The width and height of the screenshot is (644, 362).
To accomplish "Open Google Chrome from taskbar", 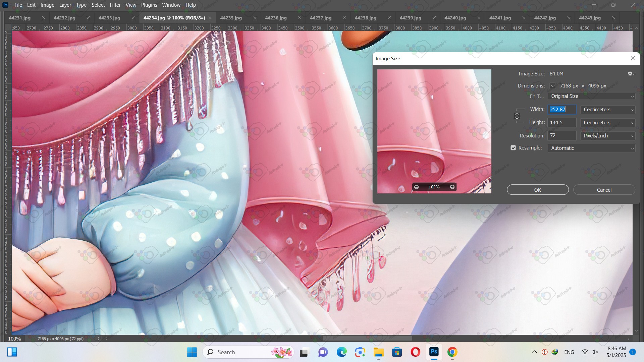I will pyautogui.click(x=452, y=352).
